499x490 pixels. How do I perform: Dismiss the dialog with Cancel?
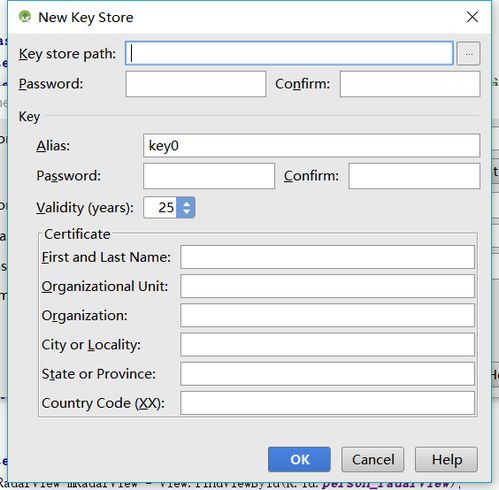point(373,460)
